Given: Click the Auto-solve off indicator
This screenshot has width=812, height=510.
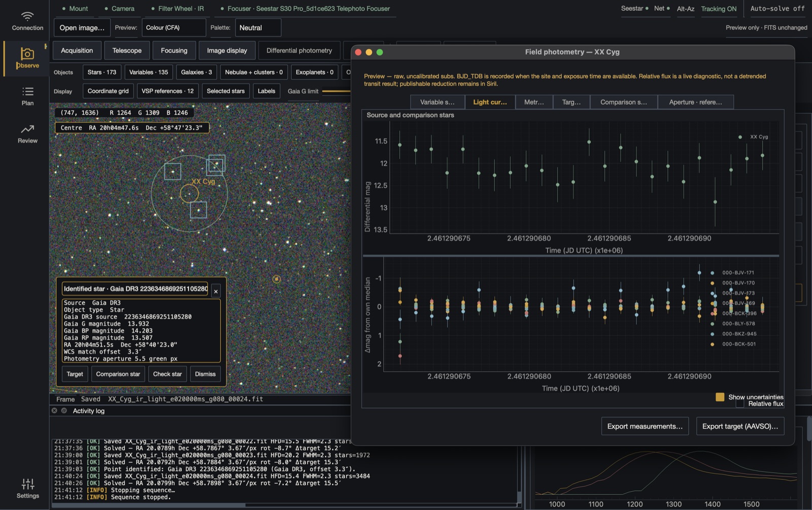Looking at the screenshot, I should (x=777, y=9).
